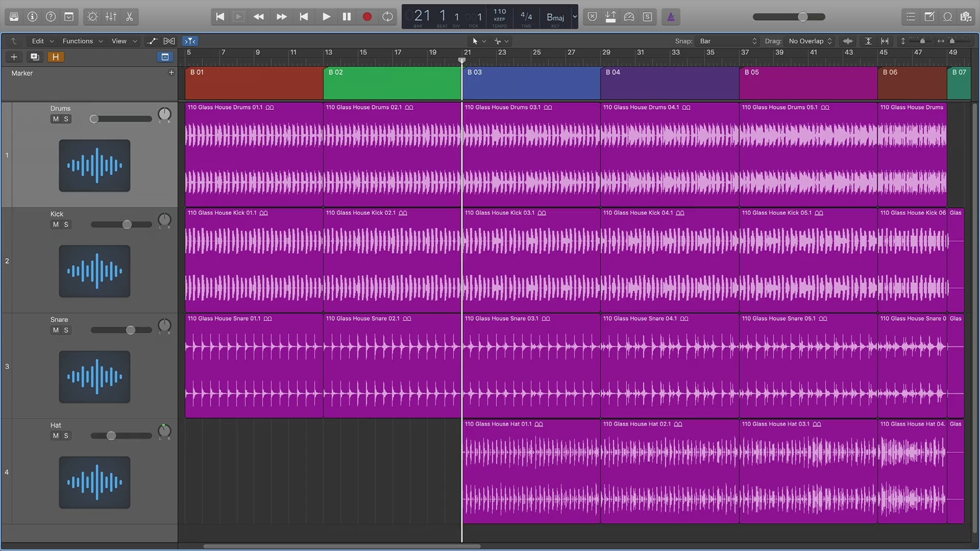Click the global tracks display button

point(165,57)
